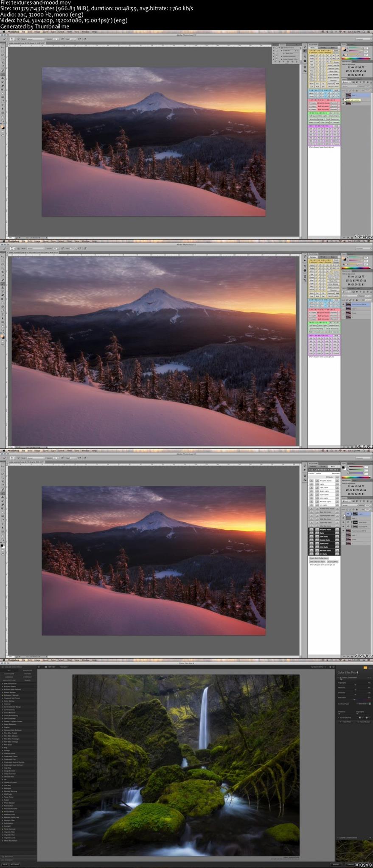
Task: Select Brush tool in first Photoshop frame
Action: point(3,74)
